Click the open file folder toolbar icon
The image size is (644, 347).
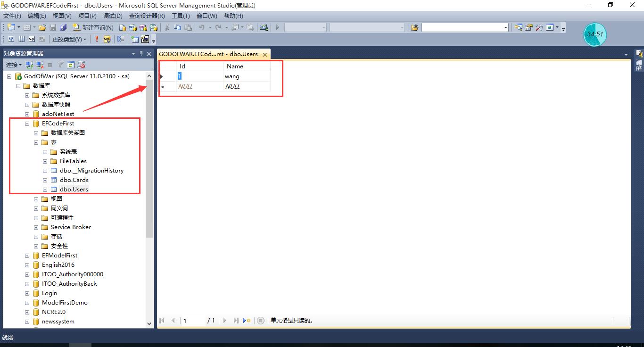coord(42,27)
